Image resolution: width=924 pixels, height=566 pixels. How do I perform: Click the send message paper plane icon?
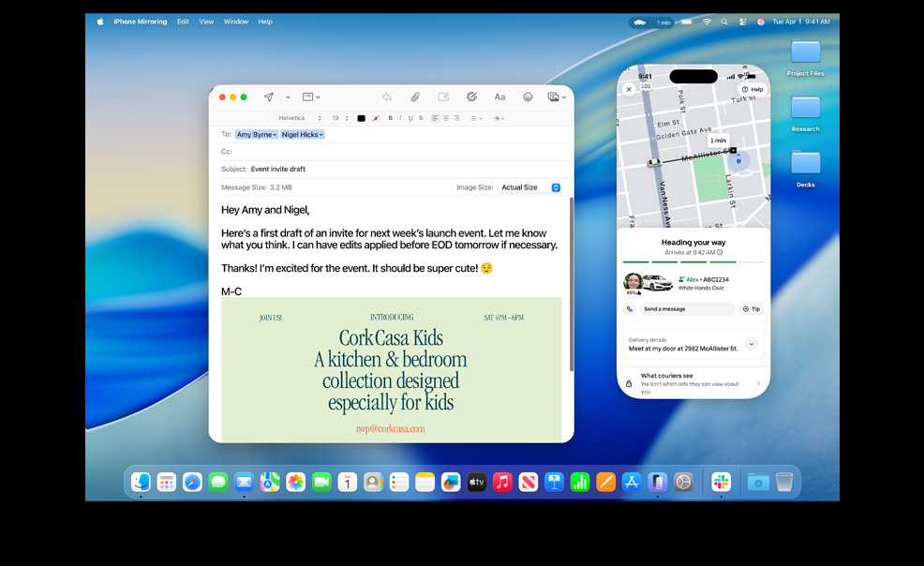(x=269, y=97)
